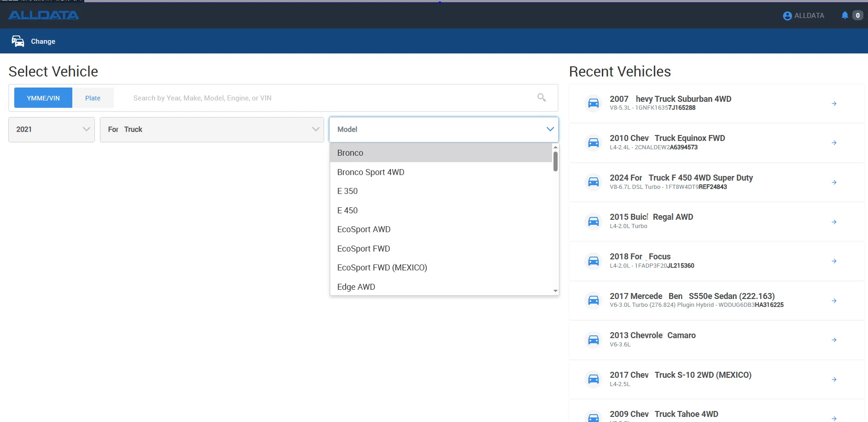Open recent 2024 F 450 4WD Super Duty
The image size is (868, 422).
click(x=681, y=178)
